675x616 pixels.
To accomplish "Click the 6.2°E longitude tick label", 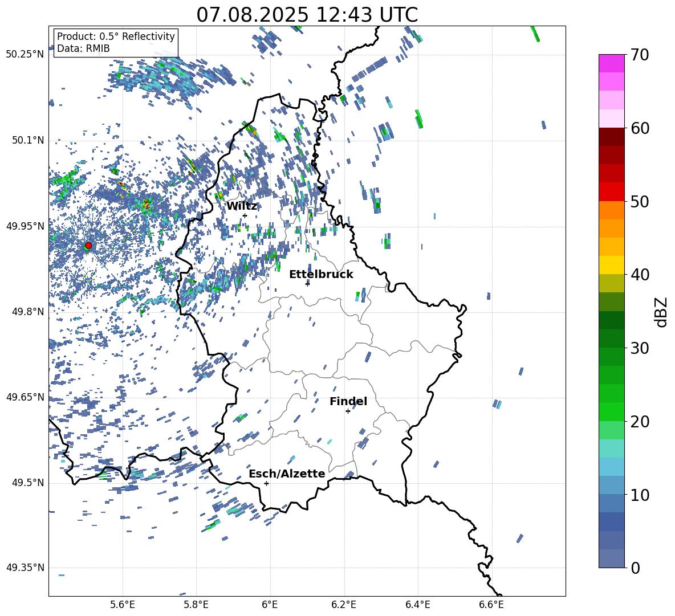I will [344, 605].
